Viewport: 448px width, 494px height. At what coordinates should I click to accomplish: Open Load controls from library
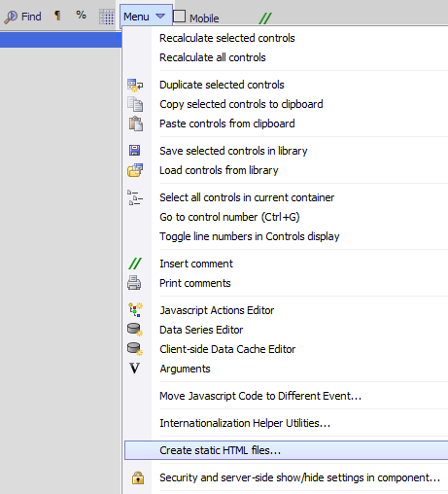point(219,170)
